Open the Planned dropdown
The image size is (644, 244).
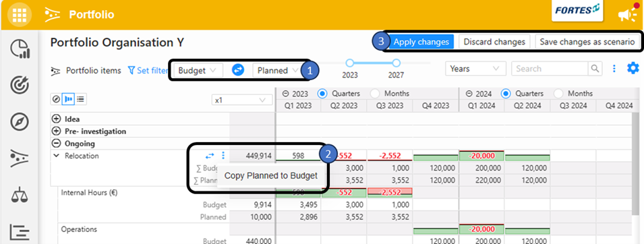[276, 70]
